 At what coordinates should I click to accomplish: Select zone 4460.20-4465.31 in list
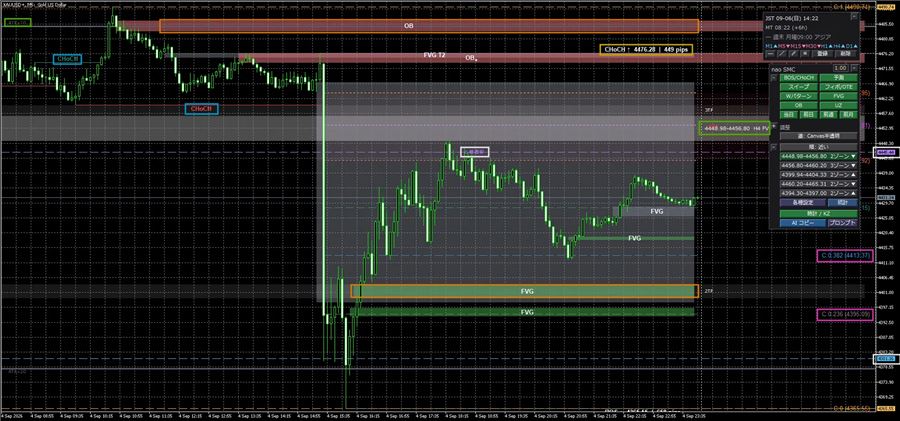[818, 184]
